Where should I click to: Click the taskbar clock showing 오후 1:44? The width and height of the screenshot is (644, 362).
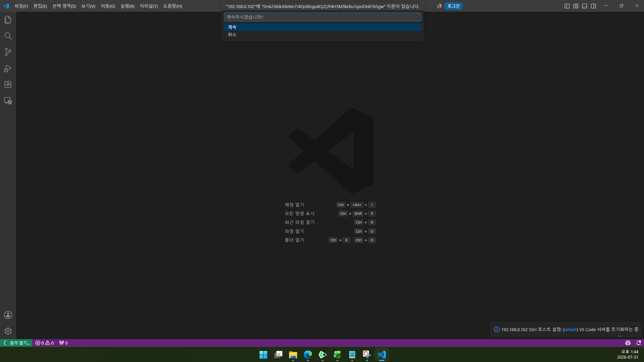coord(628,355)
